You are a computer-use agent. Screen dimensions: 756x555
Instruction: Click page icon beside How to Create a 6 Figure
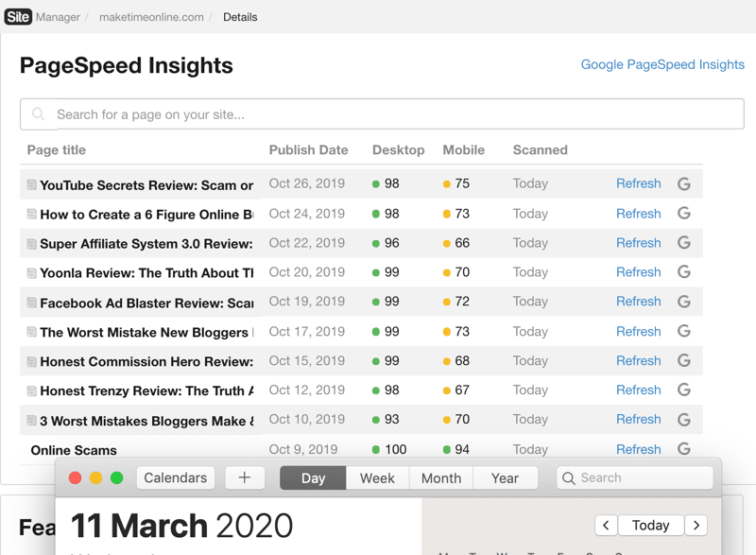coord(31,214)
